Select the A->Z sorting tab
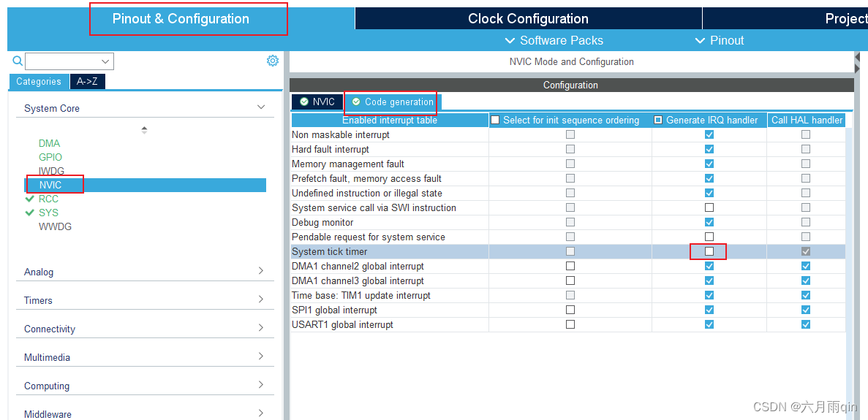The image size is (868, 420). 88,82
